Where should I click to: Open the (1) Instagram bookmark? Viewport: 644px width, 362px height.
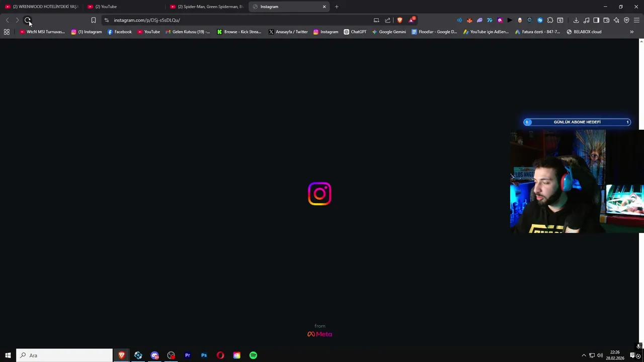87,32
